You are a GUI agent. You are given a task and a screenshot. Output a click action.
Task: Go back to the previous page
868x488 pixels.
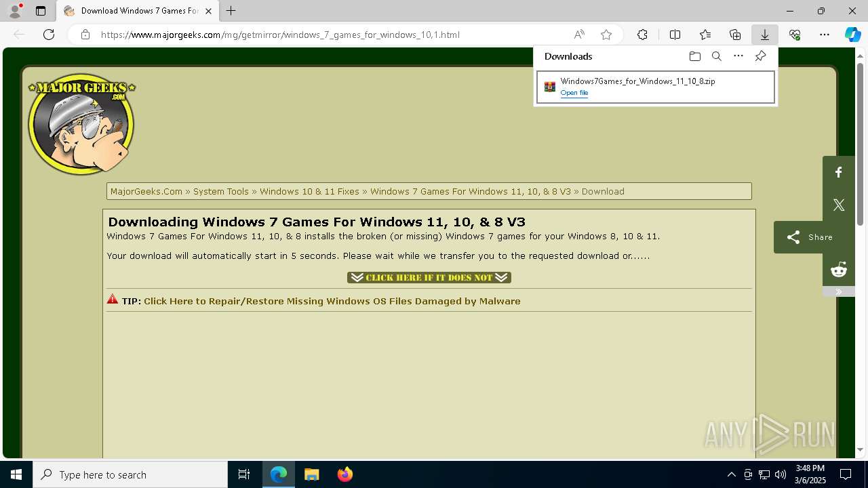(19, 35)
